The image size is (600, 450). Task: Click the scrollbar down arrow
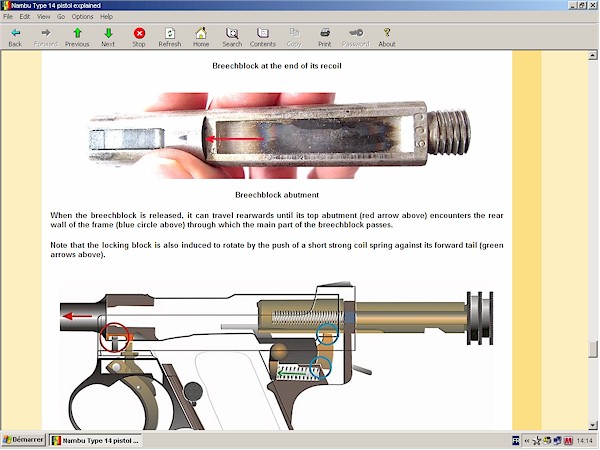(593, 425)
